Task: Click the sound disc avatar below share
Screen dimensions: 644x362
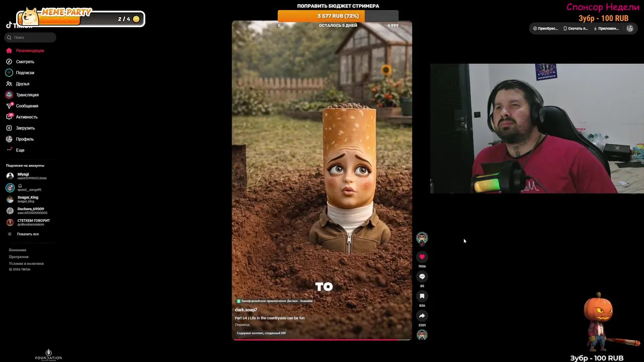Action: 422,335
